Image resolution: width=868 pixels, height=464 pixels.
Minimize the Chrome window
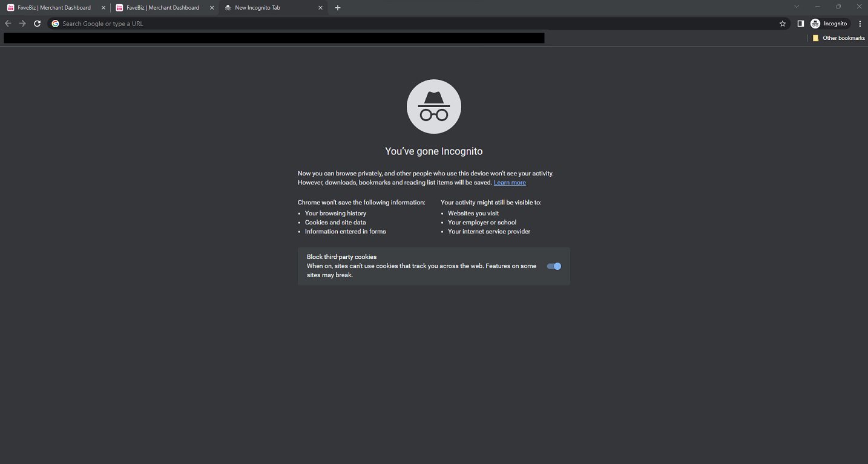818,7
